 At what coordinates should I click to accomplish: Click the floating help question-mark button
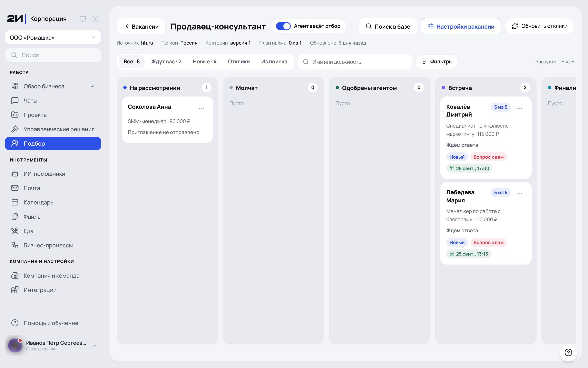(568, 352)
